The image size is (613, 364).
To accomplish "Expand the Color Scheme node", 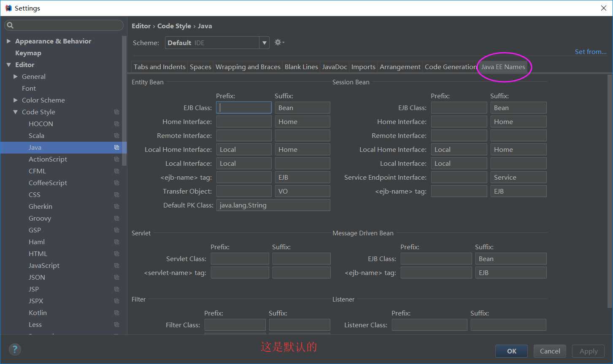I will click(16, 100).
